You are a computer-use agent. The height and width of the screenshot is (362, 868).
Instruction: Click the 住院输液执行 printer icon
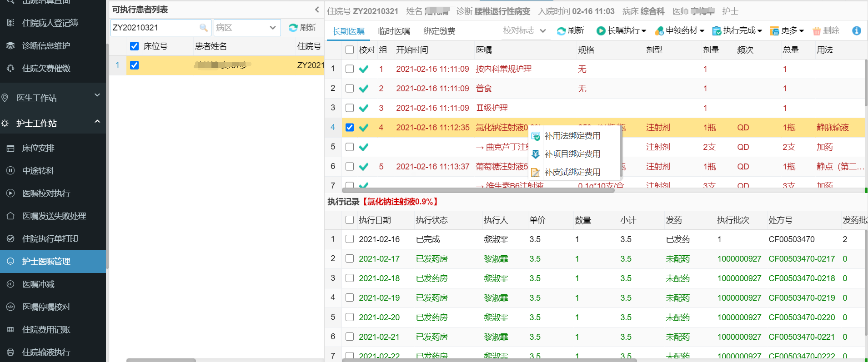point(10,352)
